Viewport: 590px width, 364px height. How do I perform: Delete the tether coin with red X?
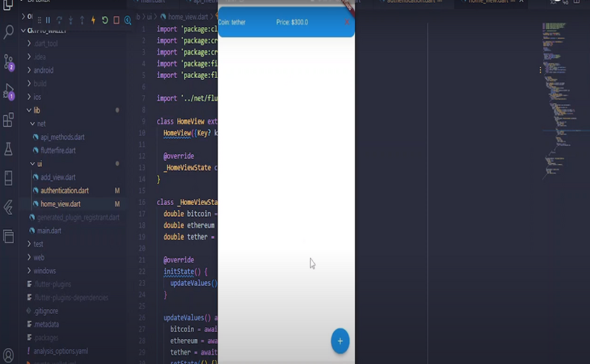347,22
